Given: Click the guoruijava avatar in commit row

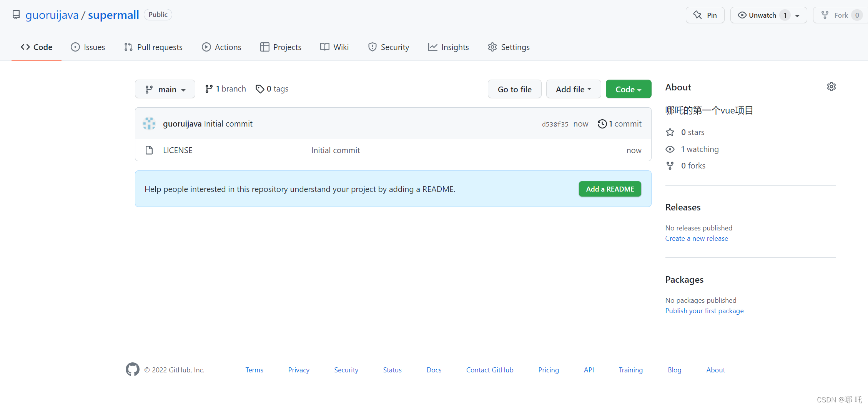Looking at the screenshot, I should coord(149,123).
